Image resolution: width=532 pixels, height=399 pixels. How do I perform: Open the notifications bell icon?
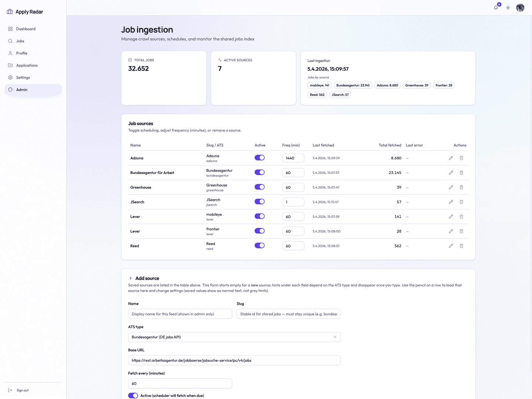pos(495,7)
